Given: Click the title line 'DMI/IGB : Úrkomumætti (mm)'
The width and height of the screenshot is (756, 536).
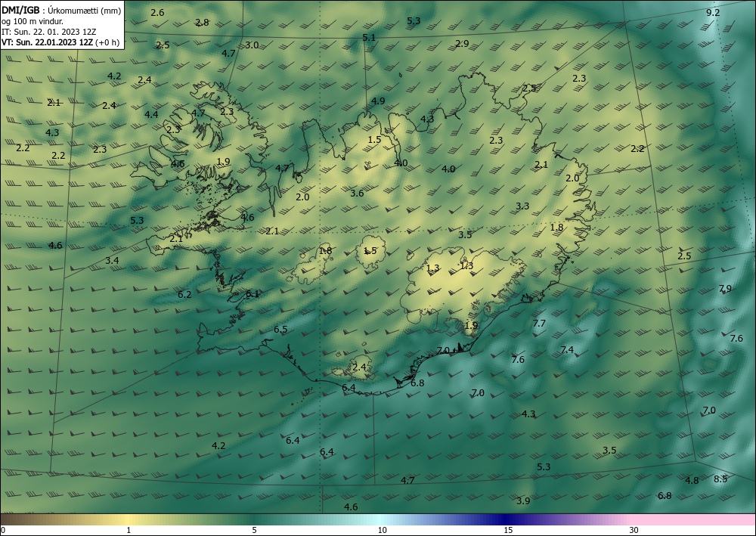Looking at the screenshot, I should [x=62, y=11].
